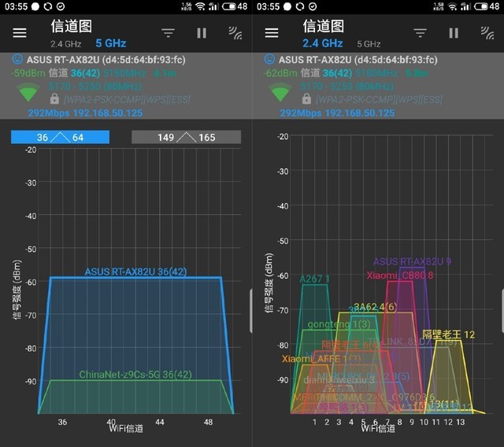Tap smiley icon beside ASUS in left screen

[x=17, y=59]
